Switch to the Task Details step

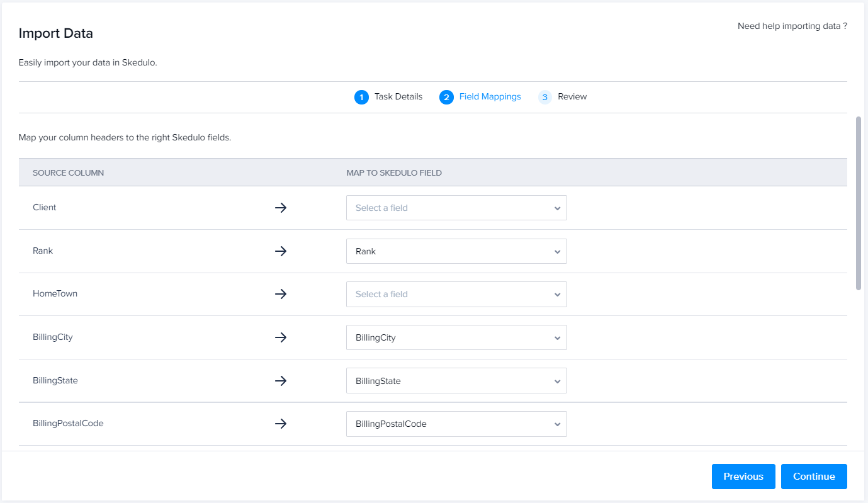(x=397, y=96)
